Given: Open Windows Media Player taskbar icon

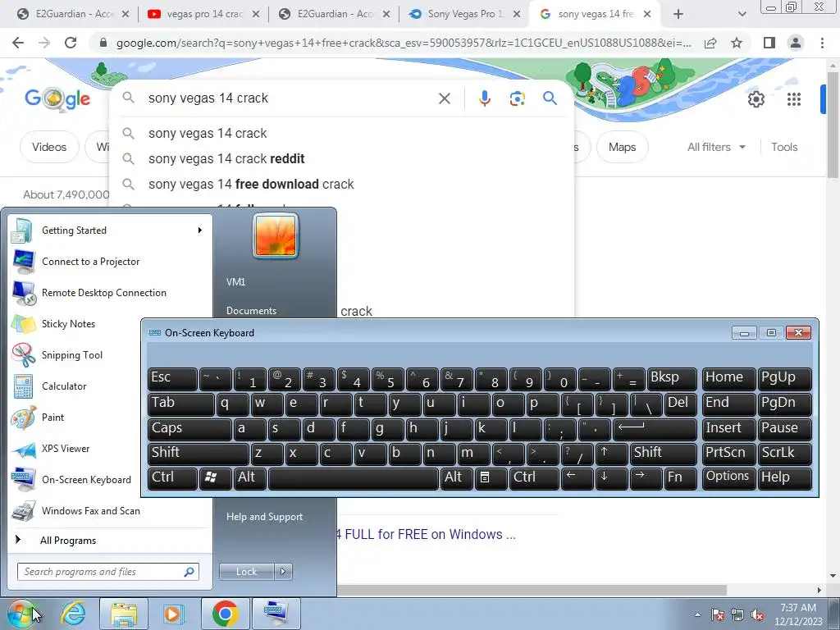Looking at the screenshot, I should (173, 614).
